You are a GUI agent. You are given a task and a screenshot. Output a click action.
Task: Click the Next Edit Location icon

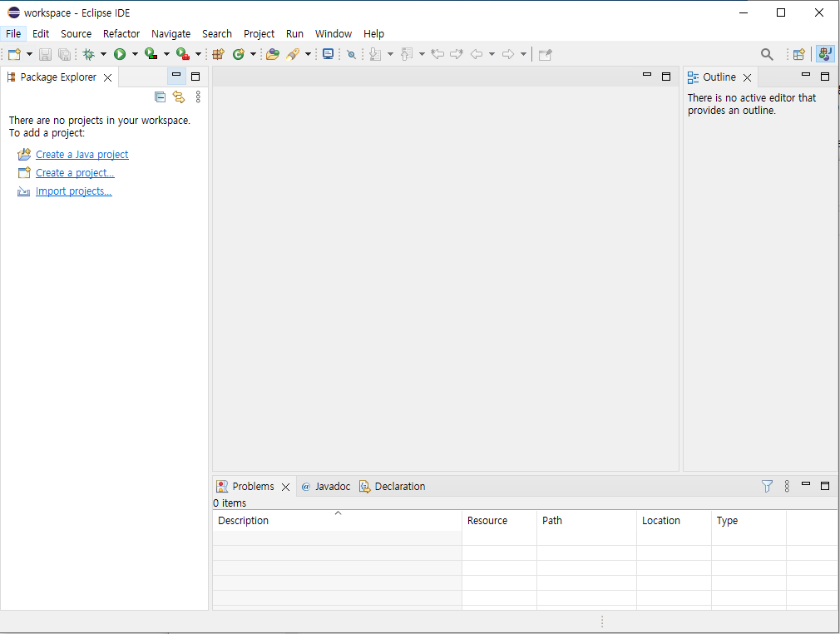point(457,54)
